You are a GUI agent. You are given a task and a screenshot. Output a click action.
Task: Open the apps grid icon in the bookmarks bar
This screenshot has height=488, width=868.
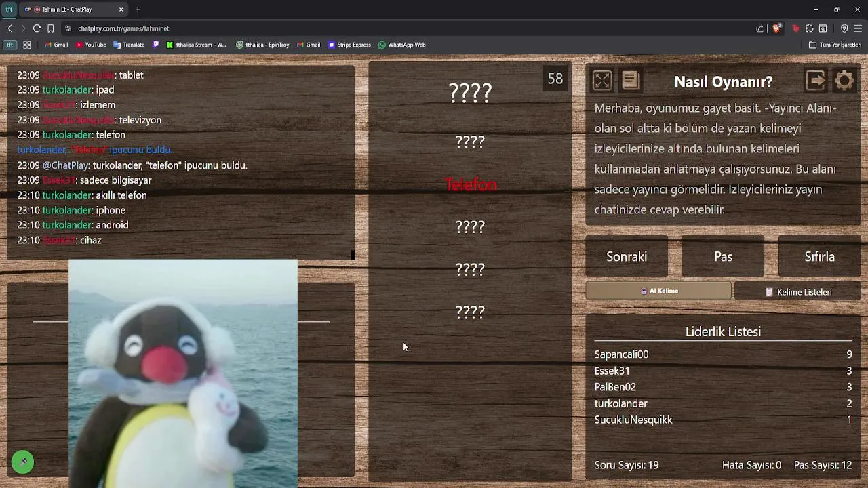point(27,45)
